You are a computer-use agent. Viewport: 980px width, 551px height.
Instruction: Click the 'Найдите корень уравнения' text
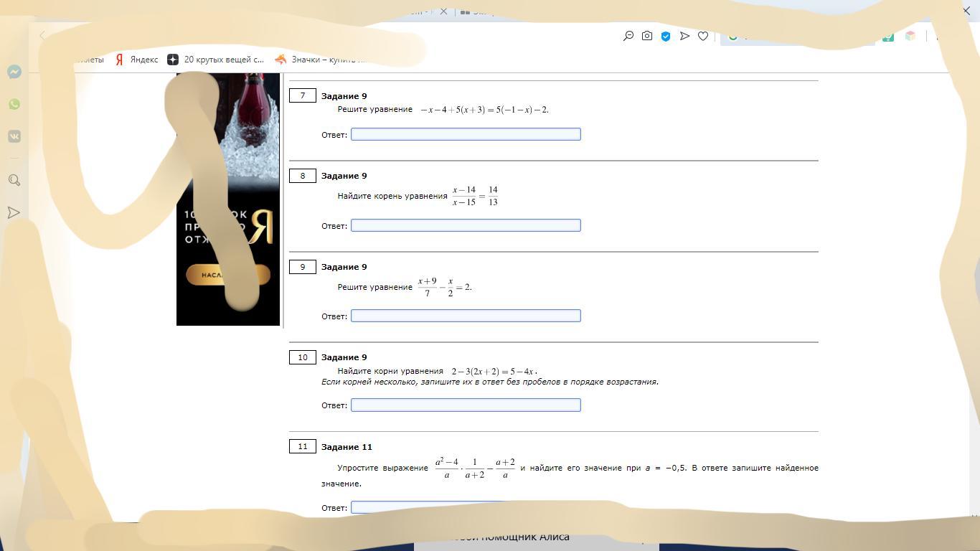coord(392,196)
